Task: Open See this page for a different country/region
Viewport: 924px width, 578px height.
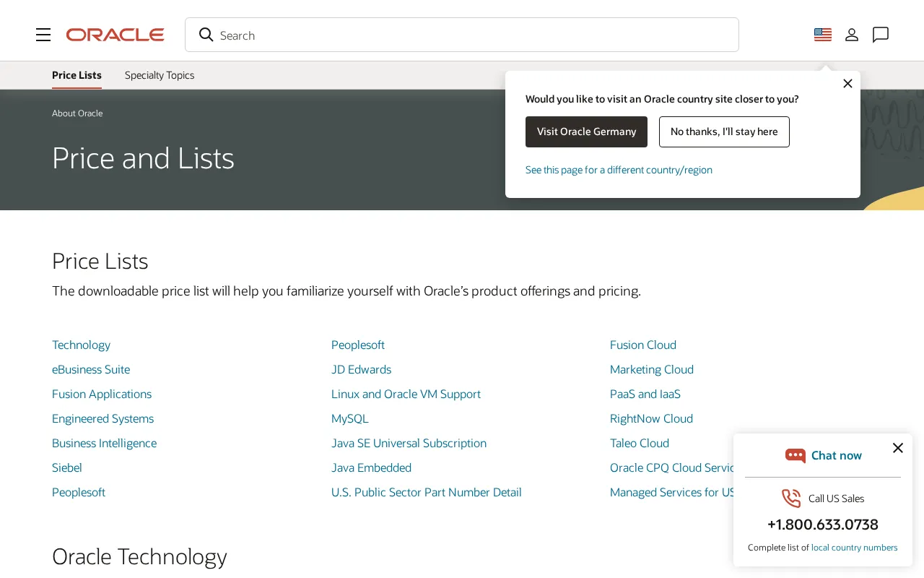Action: pos(619,170)
